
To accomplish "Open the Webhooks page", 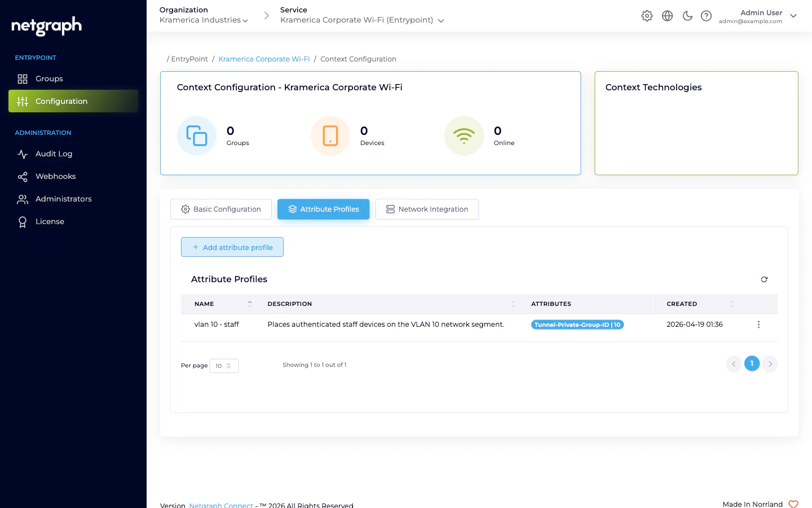I will click(73, 176).
